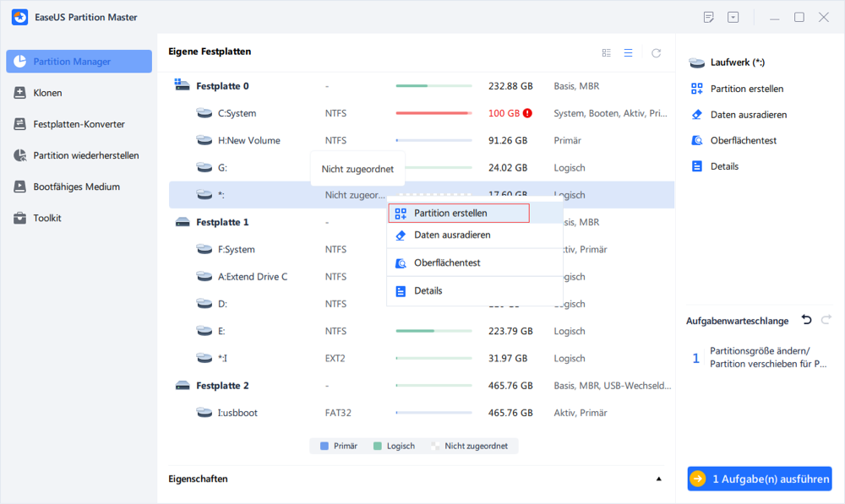Switch to the tile layout view icon

(x=606, y=53)
